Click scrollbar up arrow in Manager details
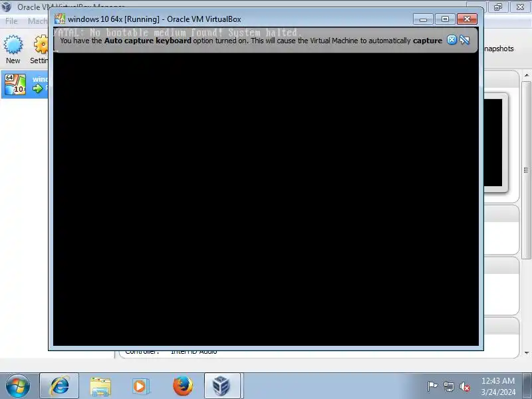 526,75
